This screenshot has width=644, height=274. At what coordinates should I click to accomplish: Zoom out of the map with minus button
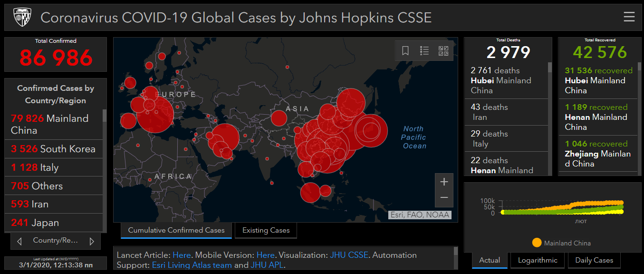(444, 198)
